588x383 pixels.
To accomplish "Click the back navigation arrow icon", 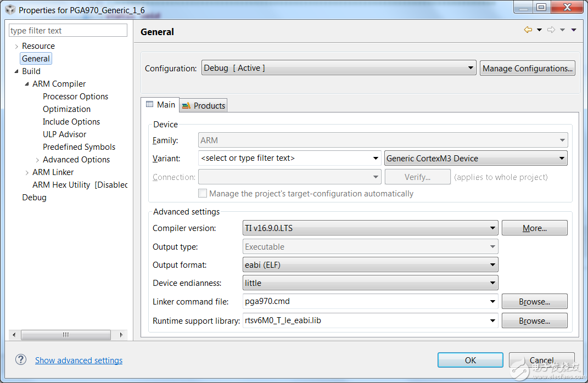I will click(x=528, y=30).
